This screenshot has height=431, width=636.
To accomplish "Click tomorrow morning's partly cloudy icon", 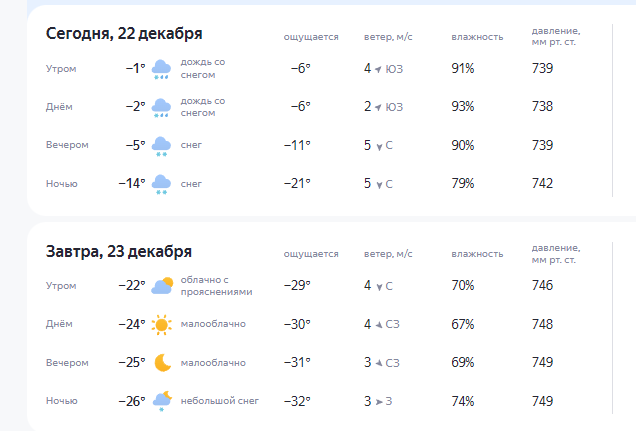I will click(x=162, y=286).
